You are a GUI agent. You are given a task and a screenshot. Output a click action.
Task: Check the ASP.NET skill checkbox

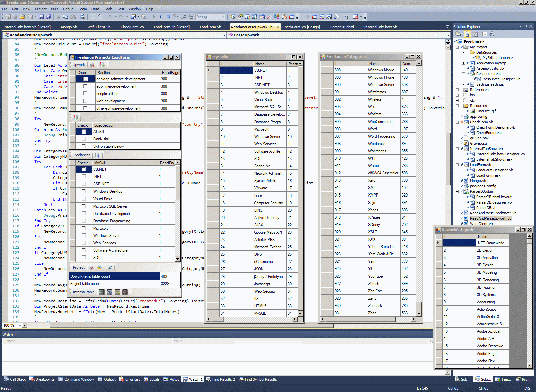84,184
